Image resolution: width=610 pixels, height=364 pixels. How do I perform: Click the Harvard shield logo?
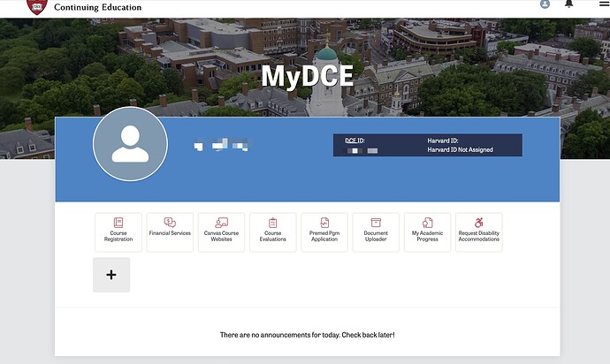(36, 6)
